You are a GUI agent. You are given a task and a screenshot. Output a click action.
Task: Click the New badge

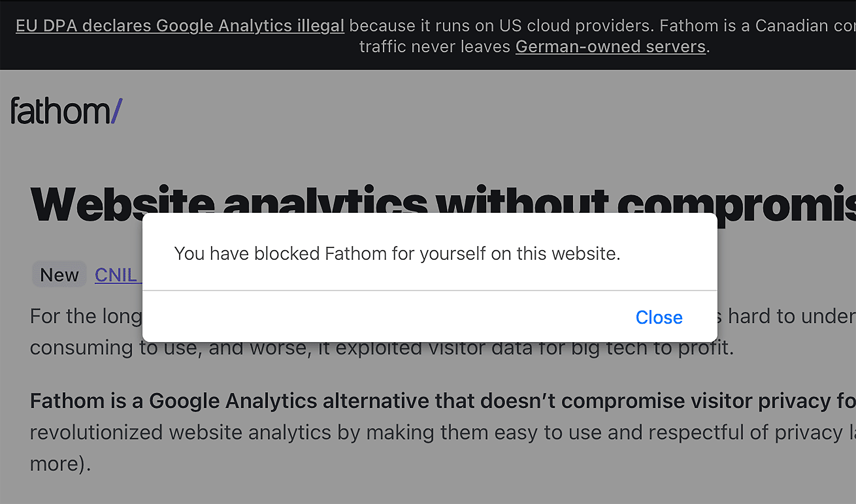click(x=59, y=274)
